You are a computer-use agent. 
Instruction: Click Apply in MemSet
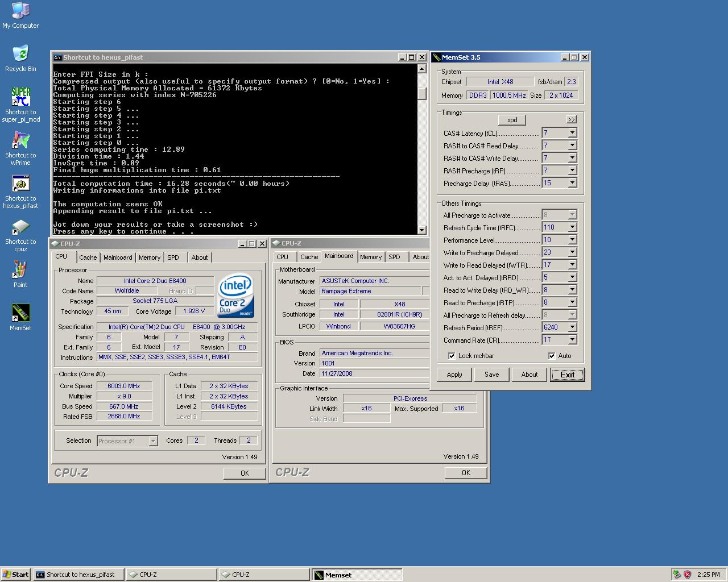(454, 375)
